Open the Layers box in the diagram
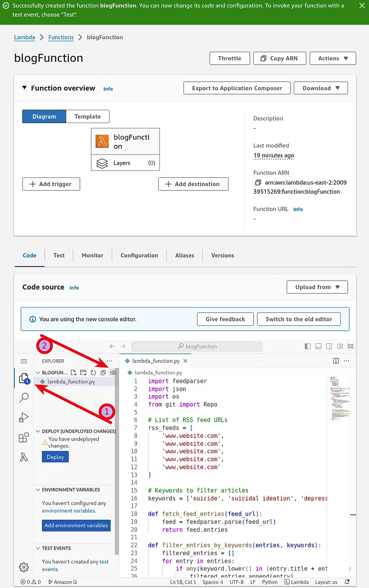 pyautogui.click(x=125, y=163)
